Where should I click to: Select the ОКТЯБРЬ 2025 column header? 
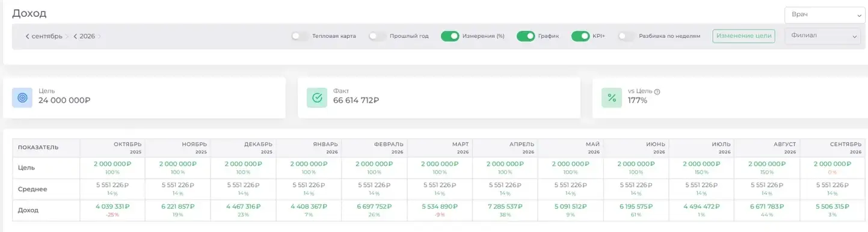(x=112, y=148)
